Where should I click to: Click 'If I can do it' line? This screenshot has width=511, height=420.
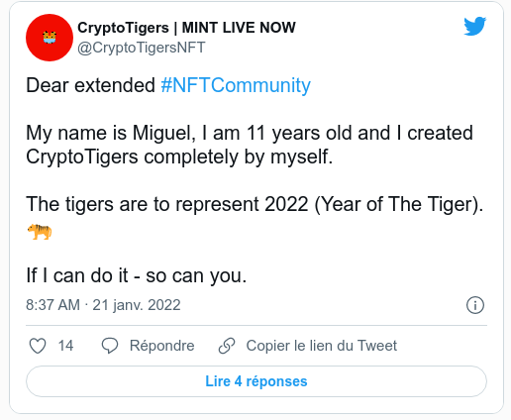137,275
